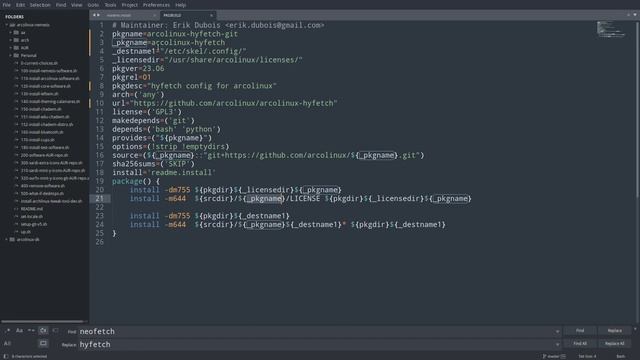Image resolution: width=640 pixels, height=360 pixels.
Task: Open up.sh file in sidebar
Action: coord(25,231)
